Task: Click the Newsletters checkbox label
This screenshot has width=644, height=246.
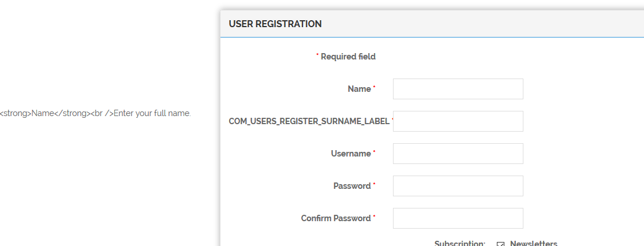Action: [x=533, y=244]
